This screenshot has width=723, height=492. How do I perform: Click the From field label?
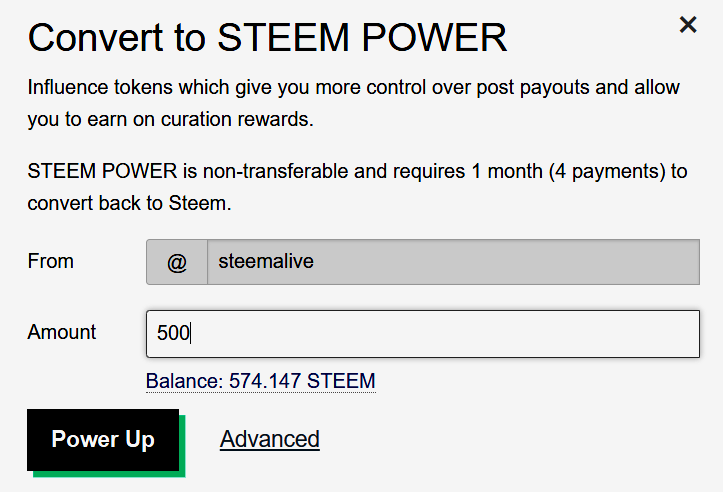coord(51,261)
